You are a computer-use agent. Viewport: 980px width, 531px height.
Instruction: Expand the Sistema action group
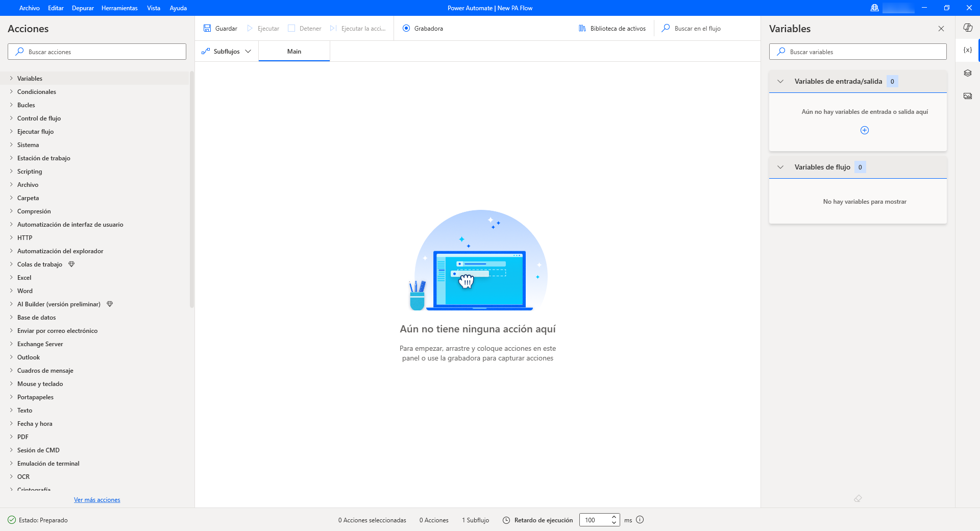pos(11,144)
